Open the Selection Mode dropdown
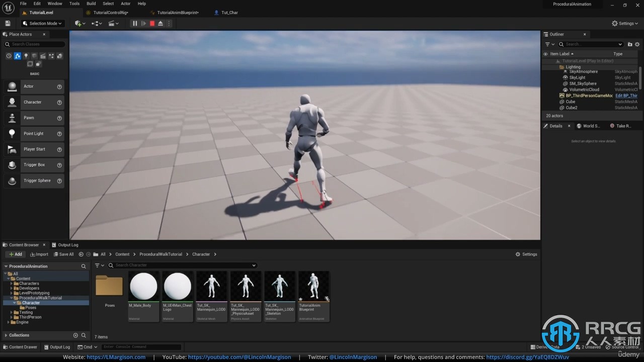 [x=42, y=23]
